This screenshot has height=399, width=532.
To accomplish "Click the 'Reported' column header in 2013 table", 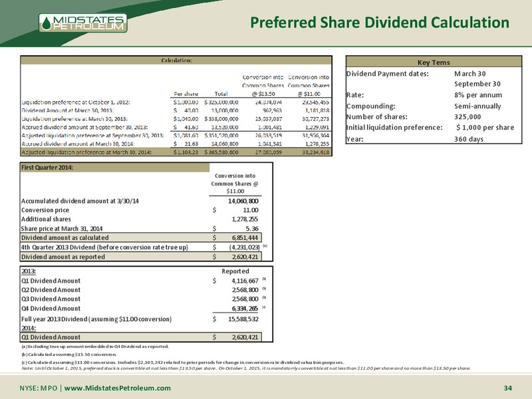I will [235, 271].
